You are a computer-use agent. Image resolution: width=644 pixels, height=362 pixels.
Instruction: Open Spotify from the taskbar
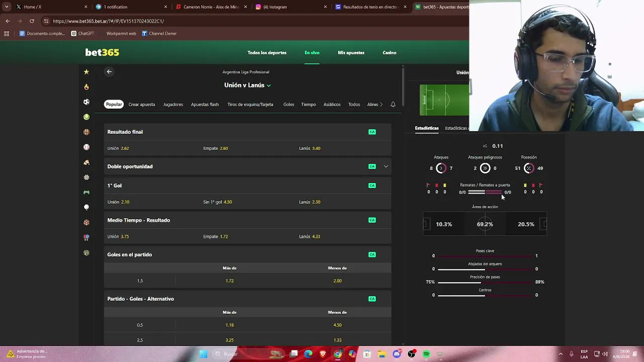[426, 354]
